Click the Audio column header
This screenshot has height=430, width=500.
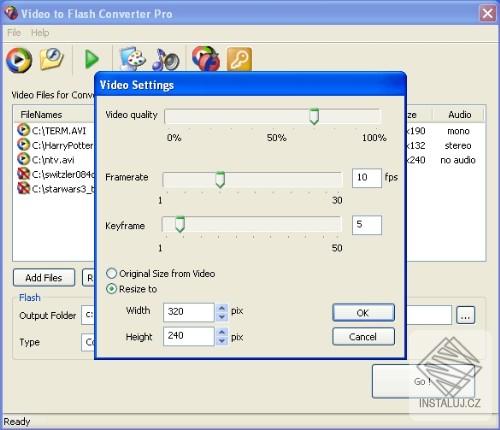click(x=459, y=115)
